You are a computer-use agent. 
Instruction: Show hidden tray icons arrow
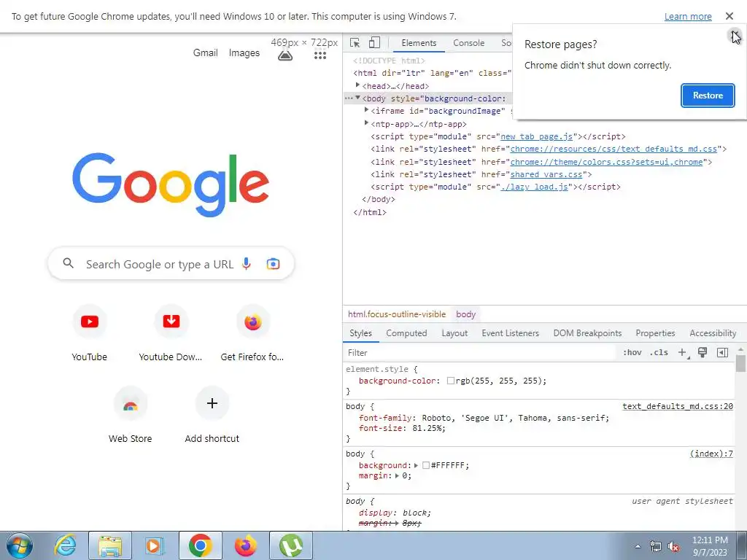point(638,547)
